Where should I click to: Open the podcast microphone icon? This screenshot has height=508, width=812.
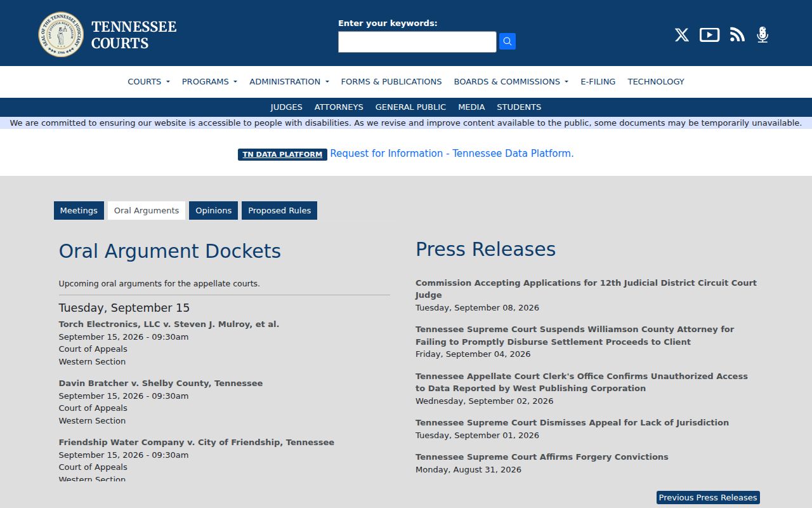pyautogui.click(x=763, y=35)
